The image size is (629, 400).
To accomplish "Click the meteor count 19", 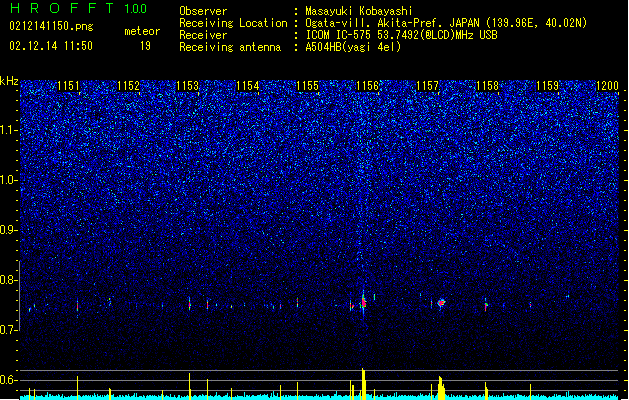I will (x=145, y=46).
